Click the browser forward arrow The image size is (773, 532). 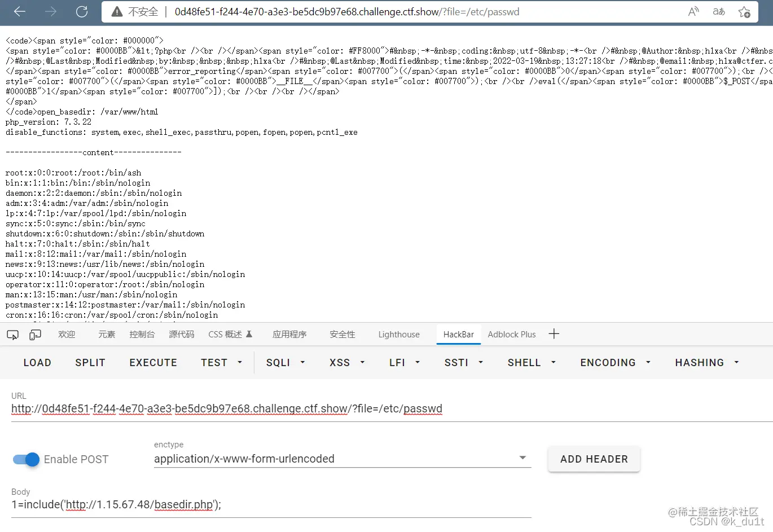[x=51, y=12]
